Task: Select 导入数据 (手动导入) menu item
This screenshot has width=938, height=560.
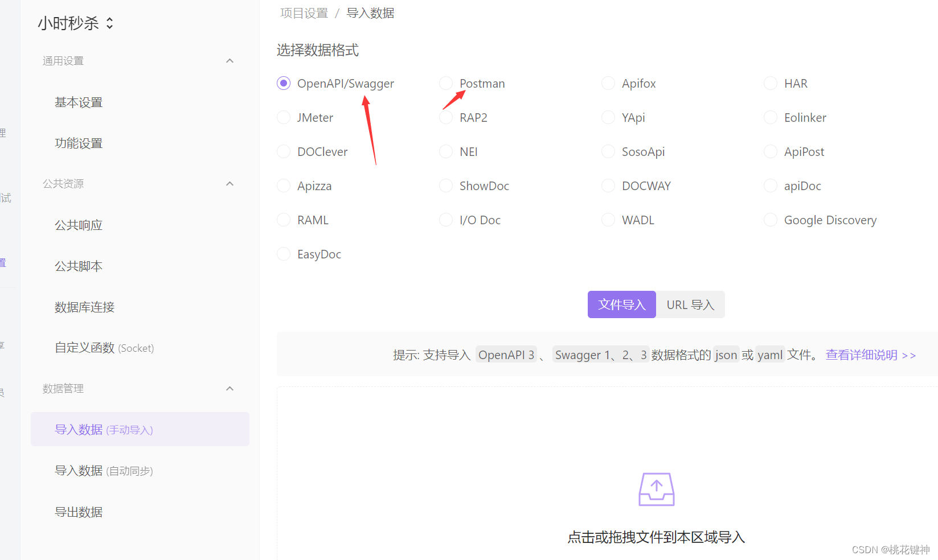Action: tap(140, 429)
